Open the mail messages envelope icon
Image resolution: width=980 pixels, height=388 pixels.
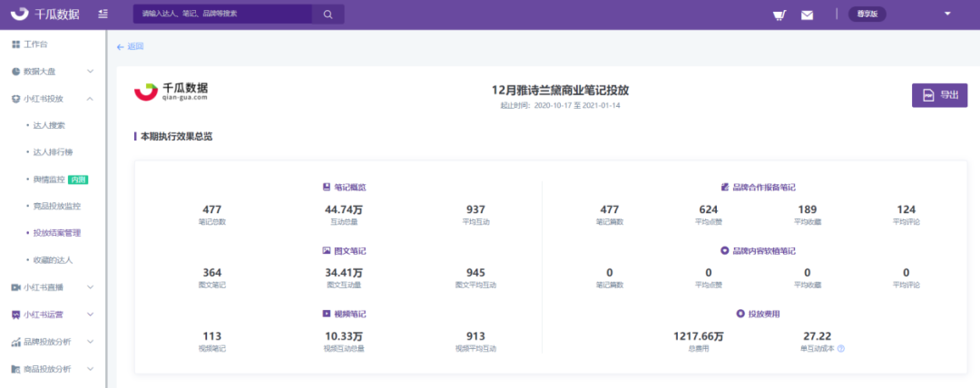807,15
